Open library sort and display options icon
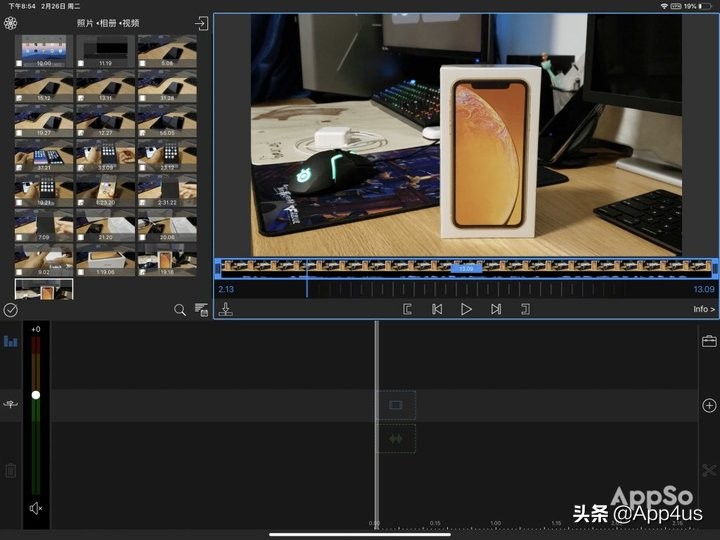This screenshot has height=540, width=720. coord(201,310)
